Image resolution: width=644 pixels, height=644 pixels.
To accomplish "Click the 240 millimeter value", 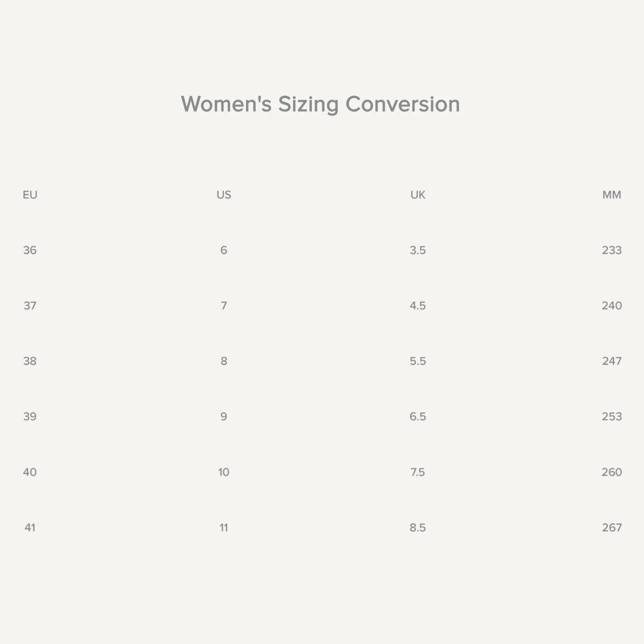I will [612, 306].
